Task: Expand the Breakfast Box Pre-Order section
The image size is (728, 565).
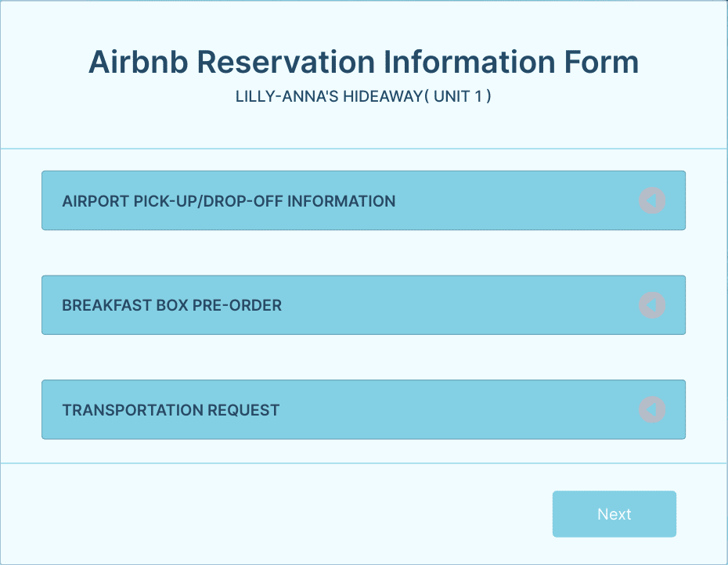Action: click(363, 305)
